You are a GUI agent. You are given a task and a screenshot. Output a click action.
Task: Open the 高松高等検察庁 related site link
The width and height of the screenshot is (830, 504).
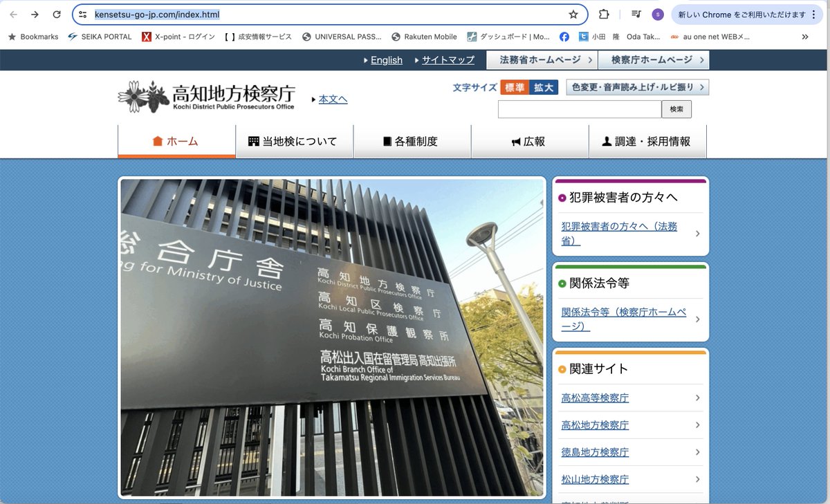click(595, 398)
